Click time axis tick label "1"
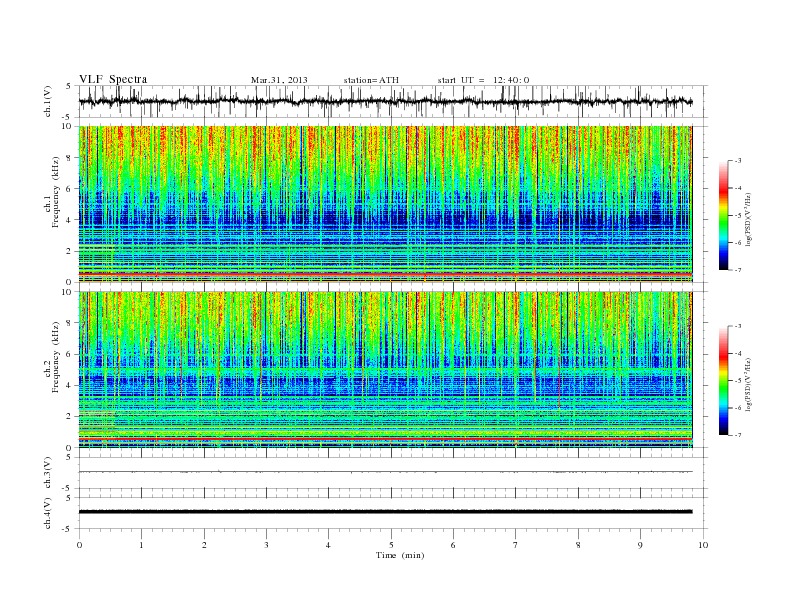This screenshot has height=612, width=792. (142, 545)
